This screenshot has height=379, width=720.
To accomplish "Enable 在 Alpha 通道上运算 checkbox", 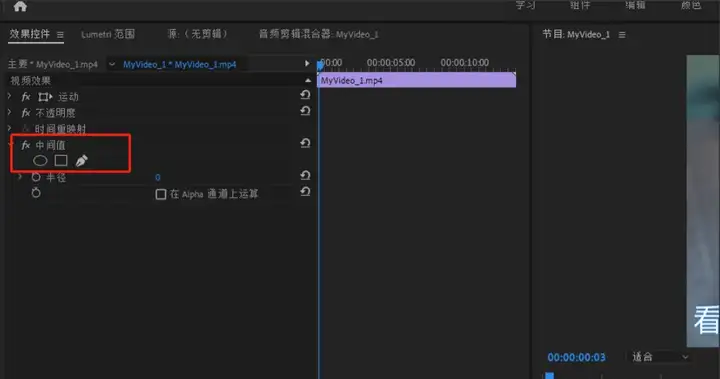I will click(x=161, y=194).
